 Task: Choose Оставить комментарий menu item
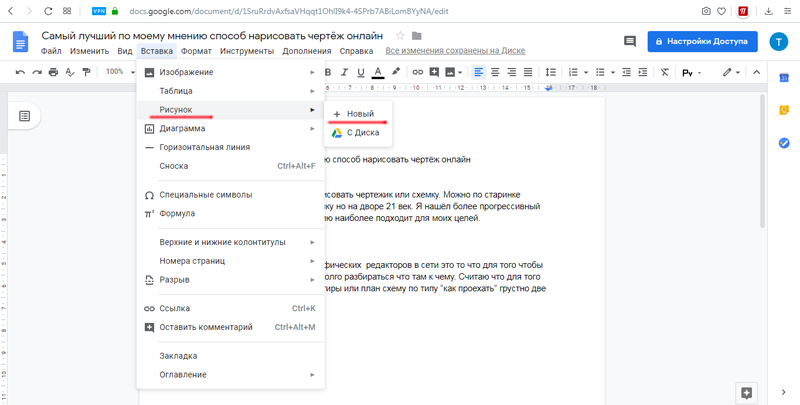pos(231,327)
